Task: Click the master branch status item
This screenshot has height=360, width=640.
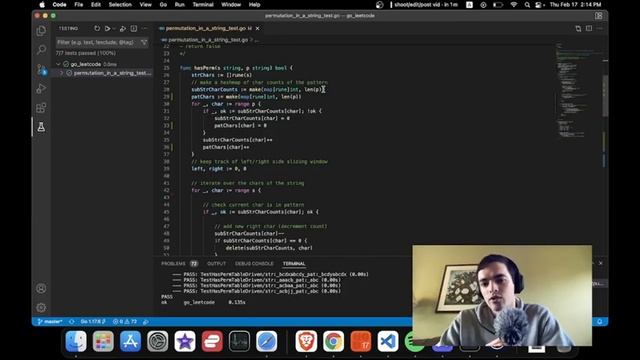Action: tap(50, 322)
